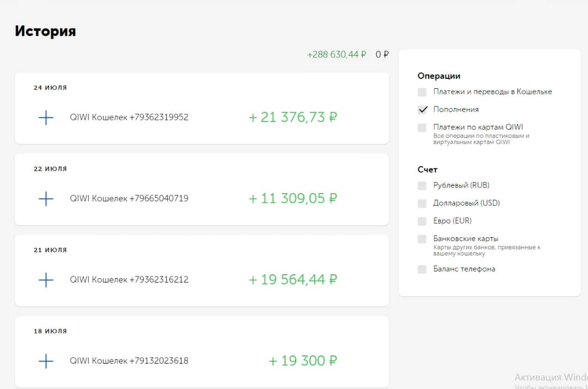Screen dimensions: 588x389
Task: Toggle the Евро (EUR) account checkbox
Action: click(x=422, y=221)
